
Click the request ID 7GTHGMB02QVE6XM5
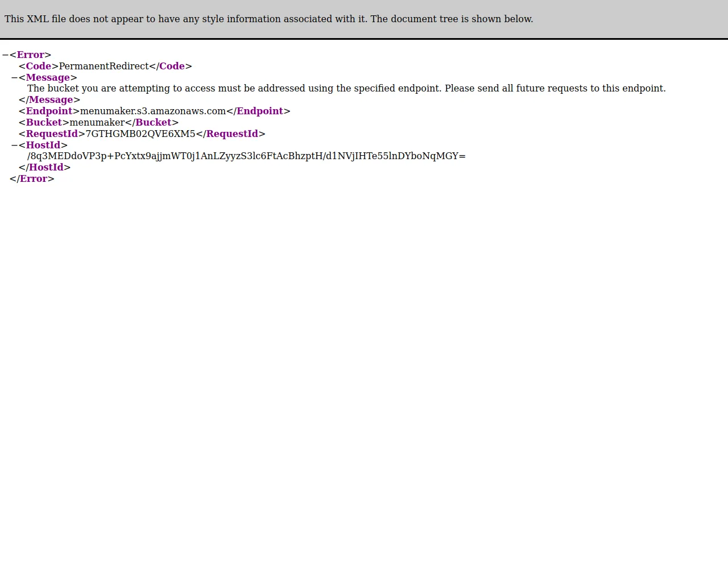[x=140, y=134]
